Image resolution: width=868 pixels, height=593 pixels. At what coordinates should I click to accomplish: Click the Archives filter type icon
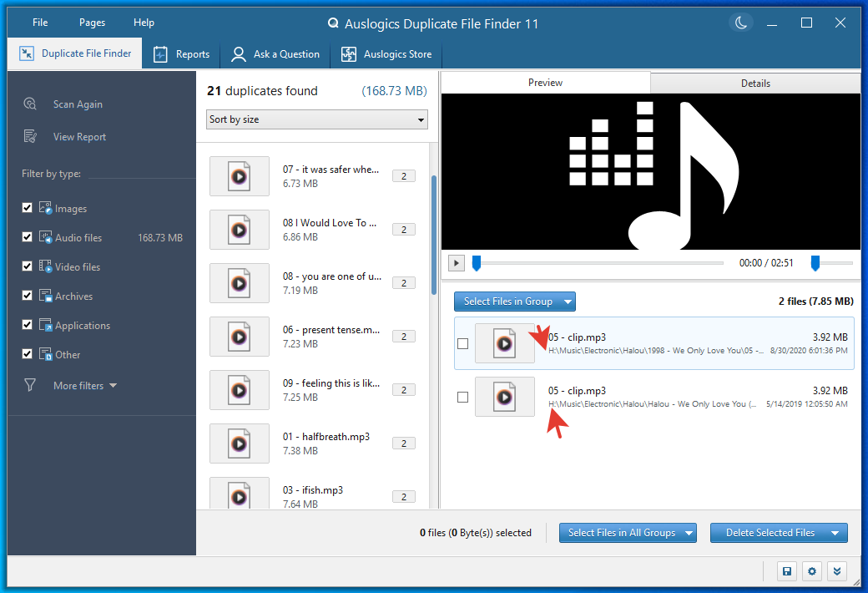45,296
